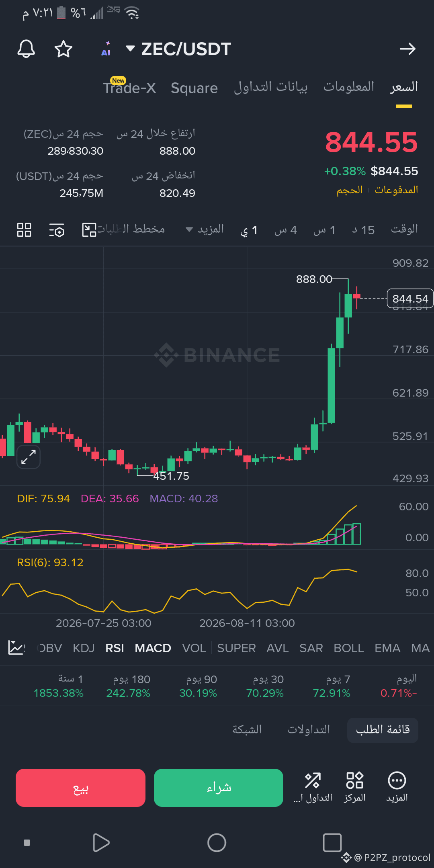This screenshot has height=868, width=434.
Task: Tap Android recent apps square
Action: [x=332, y=843]
